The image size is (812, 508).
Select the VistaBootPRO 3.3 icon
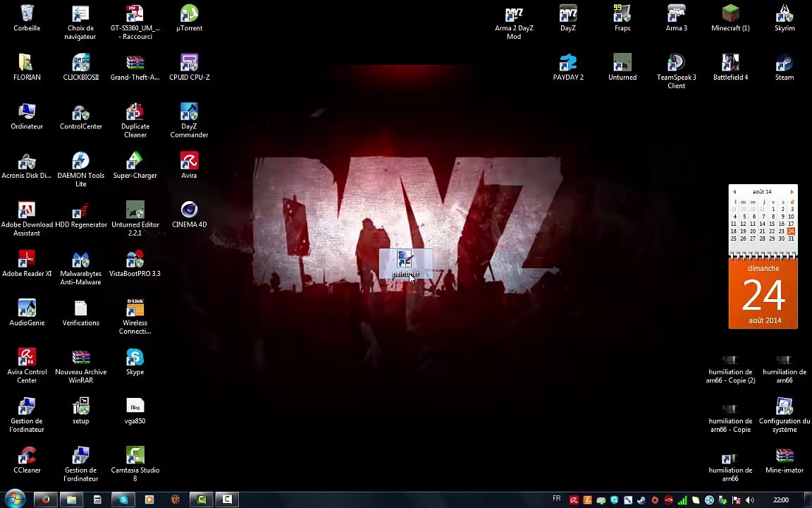click(135, 263)
